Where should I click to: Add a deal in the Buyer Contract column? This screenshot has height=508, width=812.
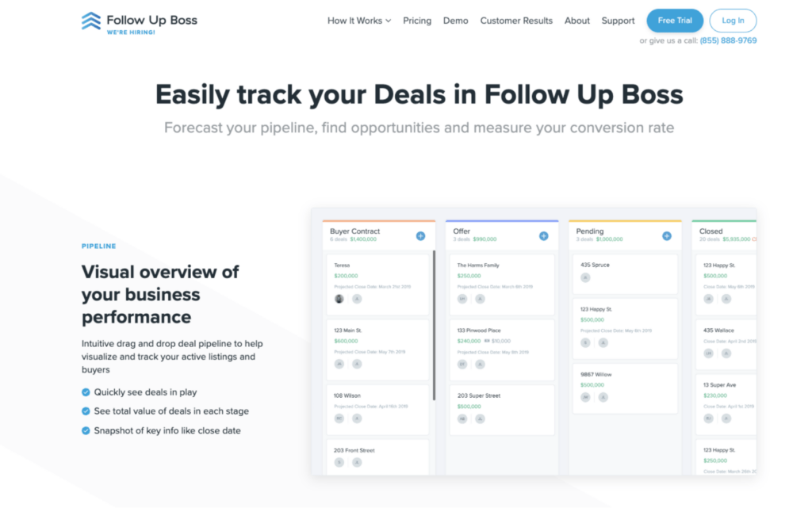pyautogui.click(x=421, y=235)
